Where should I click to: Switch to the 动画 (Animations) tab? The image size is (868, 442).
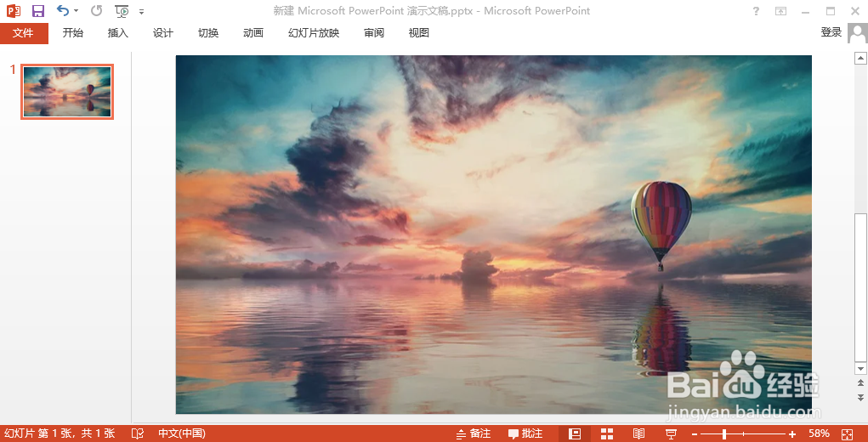coord(253,33)
